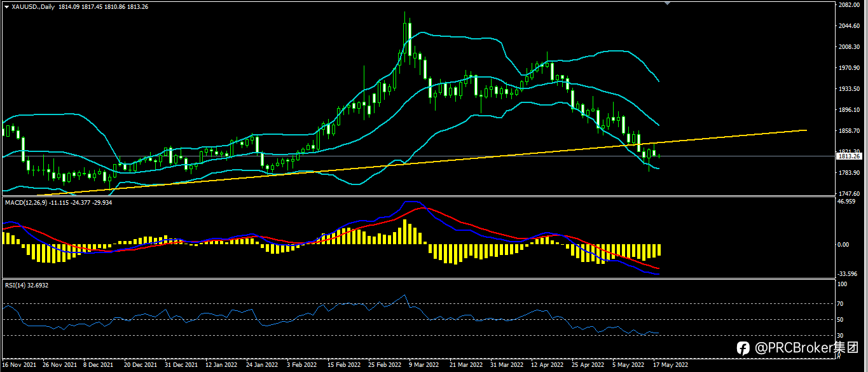Click the 12 Jan 2022 date label
The width and height of the screenshot is (868, 372).
coord(221,366)
